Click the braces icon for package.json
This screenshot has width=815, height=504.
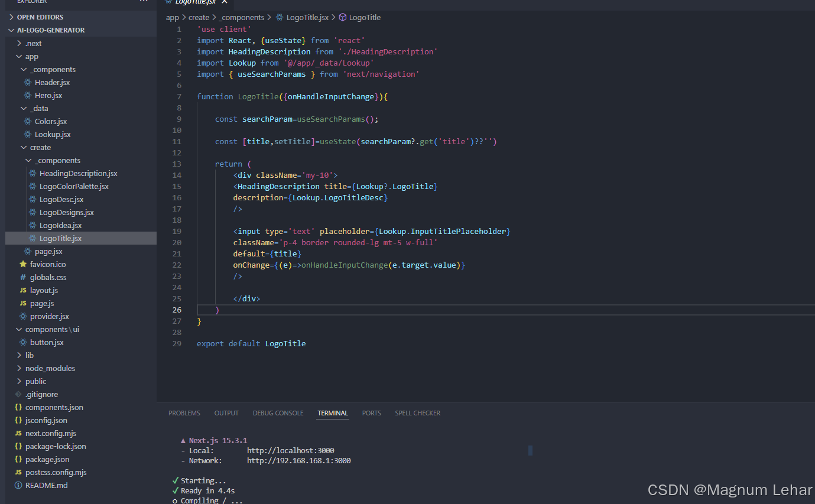pos(18,459)
